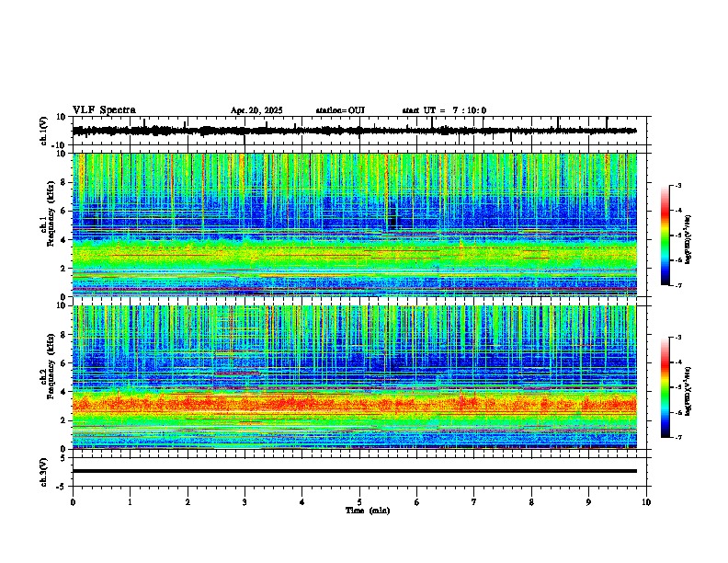This screenshot has width=728, height=563.
Task: Click the "-3" label on ch.2 color bar
Action: (x=678, y=338)
